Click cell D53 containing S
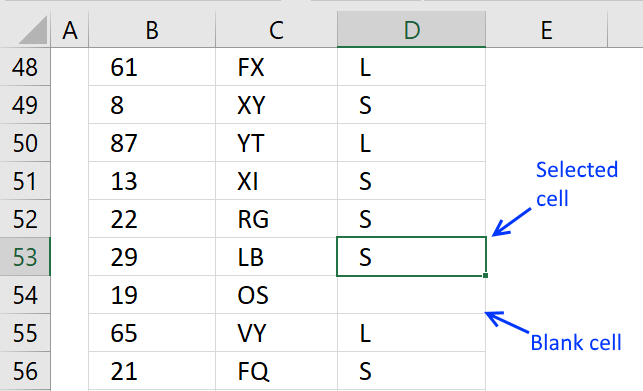This screenshot has height=391, width=643. coord(411,257)
